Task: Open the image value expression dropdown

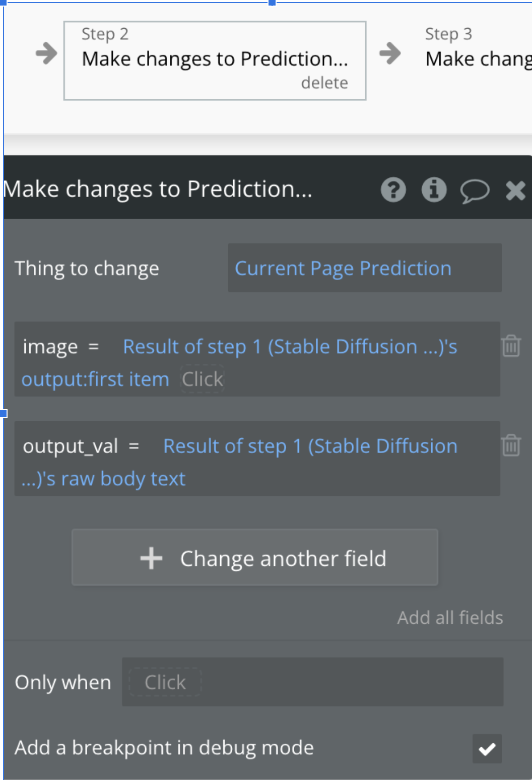Action: [x=290, y=346]
